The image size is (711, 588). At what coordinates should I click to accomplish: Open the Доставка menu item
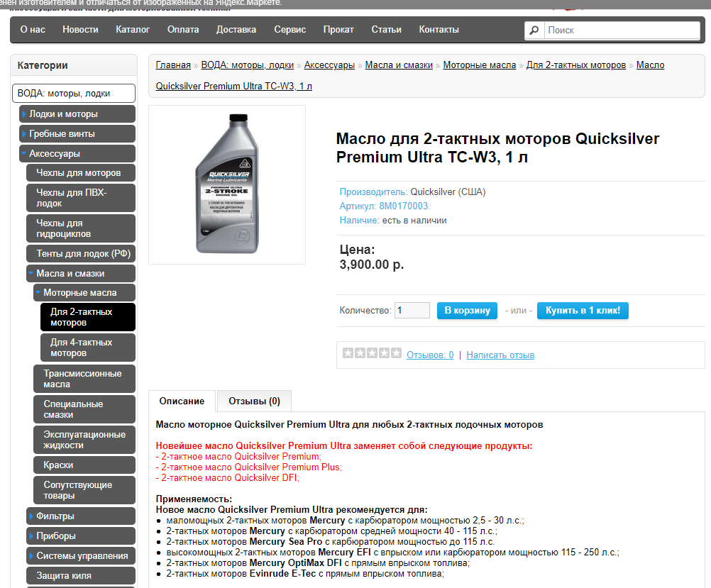[236, 30]
